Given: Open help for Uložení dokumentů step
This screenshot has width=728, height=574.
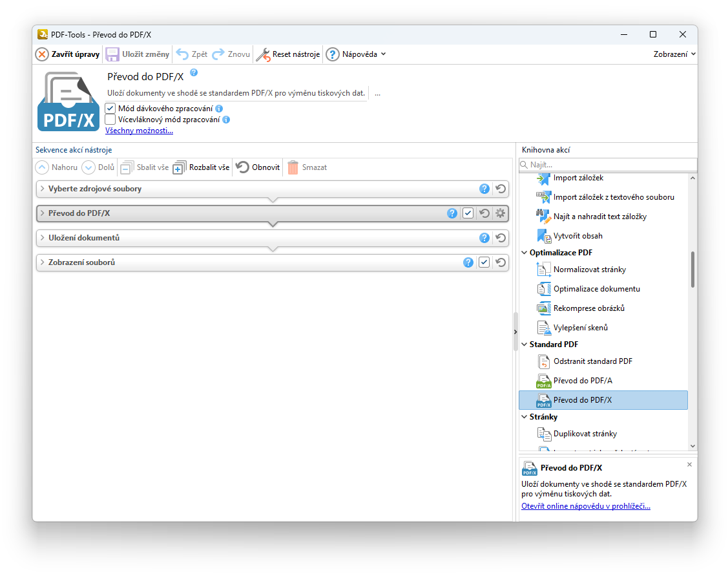Looking at the screenshot, I should click(x=484, y=238).
